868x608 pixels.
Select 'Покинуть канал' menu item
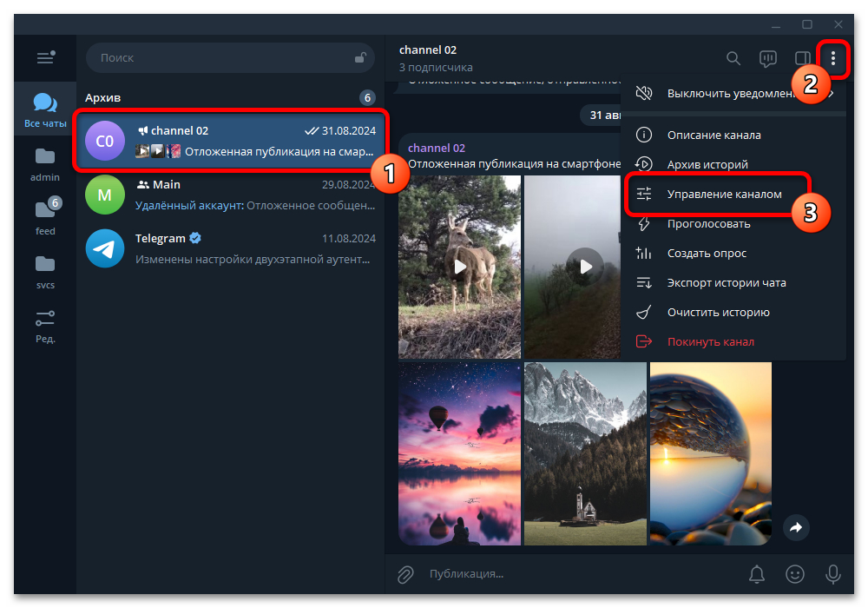click(733, 341)
